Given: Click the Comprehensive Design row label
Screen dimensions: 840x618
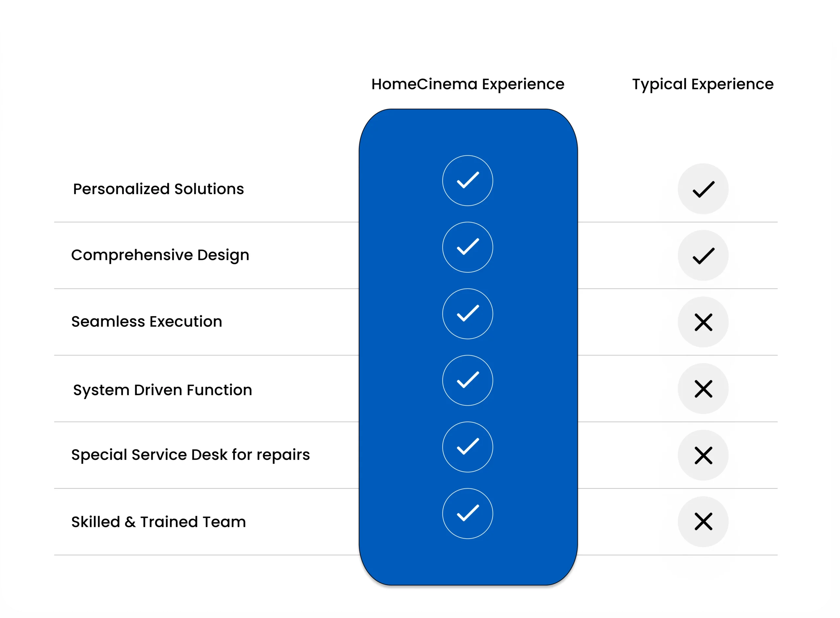Looking at the screenshot, I should (160, 256).
